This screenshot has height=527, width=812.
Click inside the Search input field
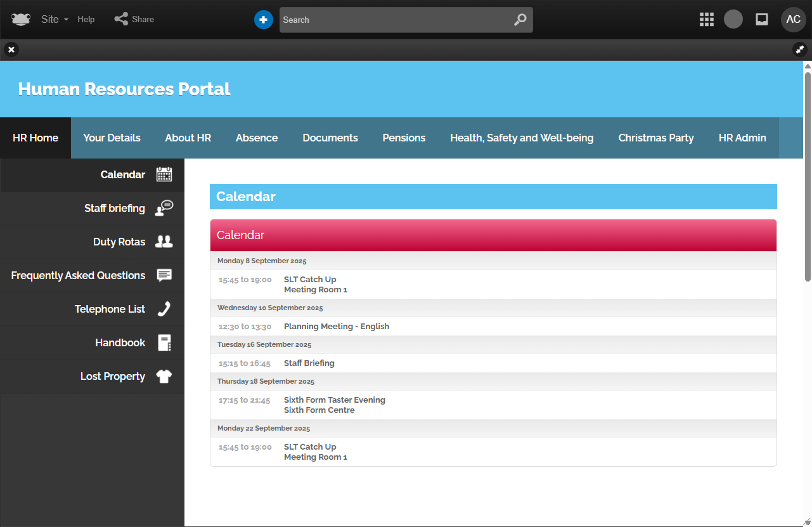click(393, 20)
